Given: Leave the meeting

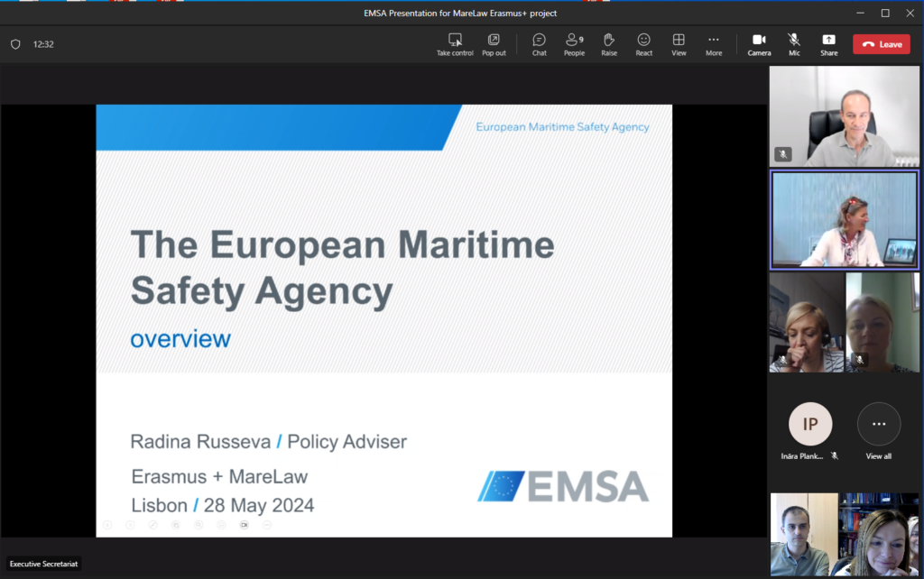Looking at the screenshot, I should tap(882, 44).
